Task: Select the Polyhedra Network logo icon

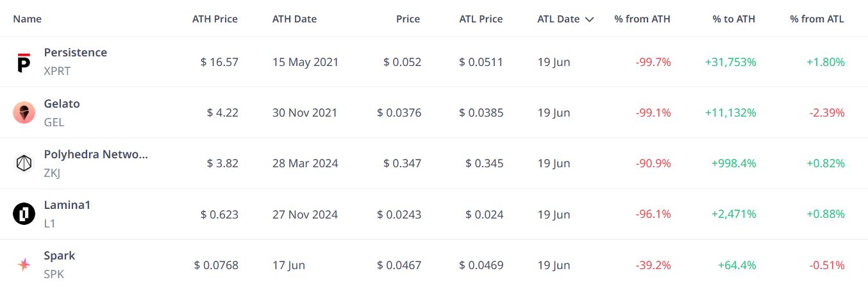Action: [x=24, y=163]
